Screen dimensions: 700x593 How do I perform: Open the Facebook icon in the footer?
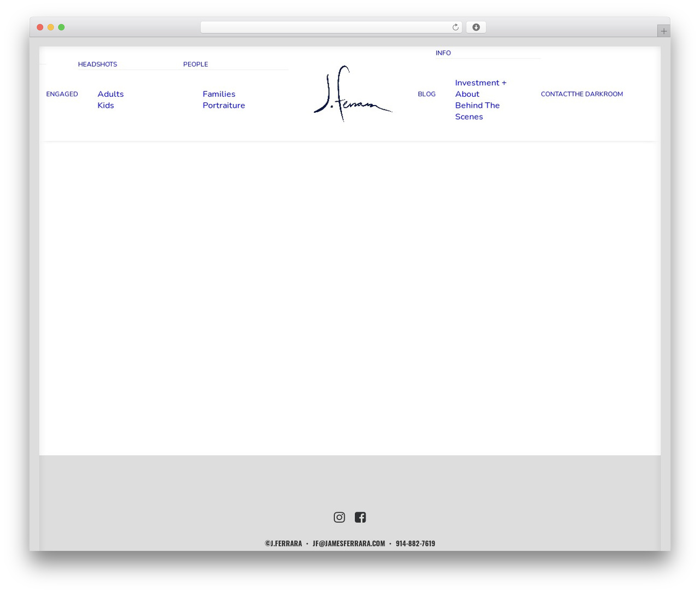click(x=360, y=517)
